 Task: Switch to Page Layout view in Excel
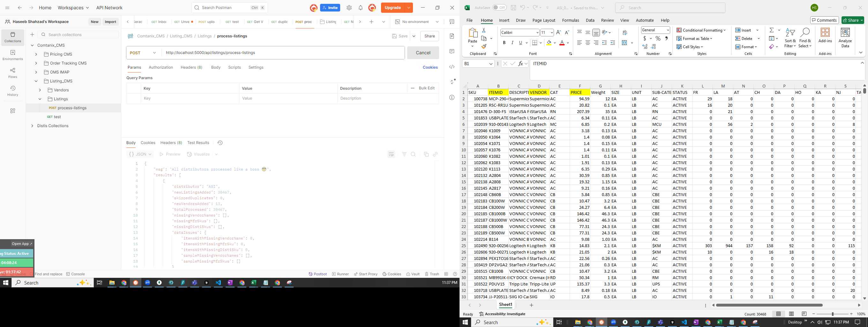(791, 314)
